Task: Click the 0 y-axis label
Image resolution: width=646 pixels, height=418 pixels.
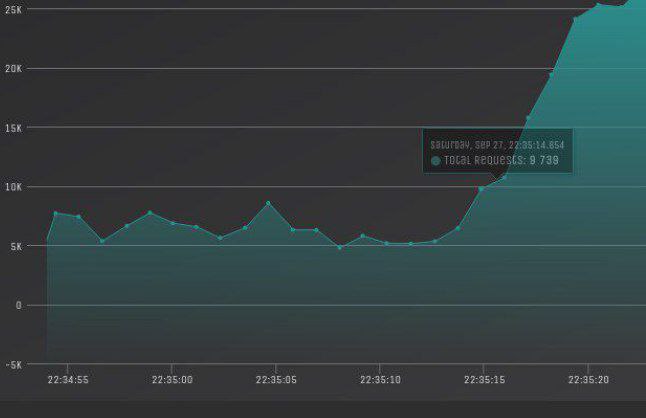Action: click(18, 306)
